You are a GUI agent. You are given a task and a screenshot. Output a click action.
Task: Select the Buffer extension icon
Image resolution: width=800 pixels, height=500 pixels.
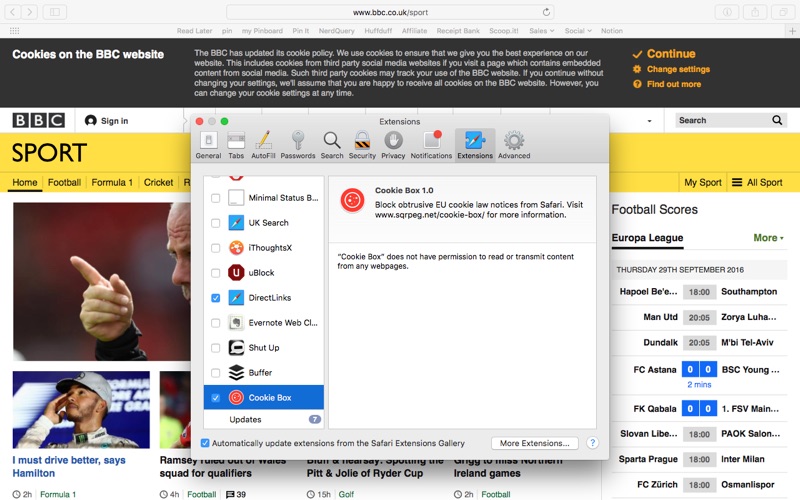pos(236,372)
